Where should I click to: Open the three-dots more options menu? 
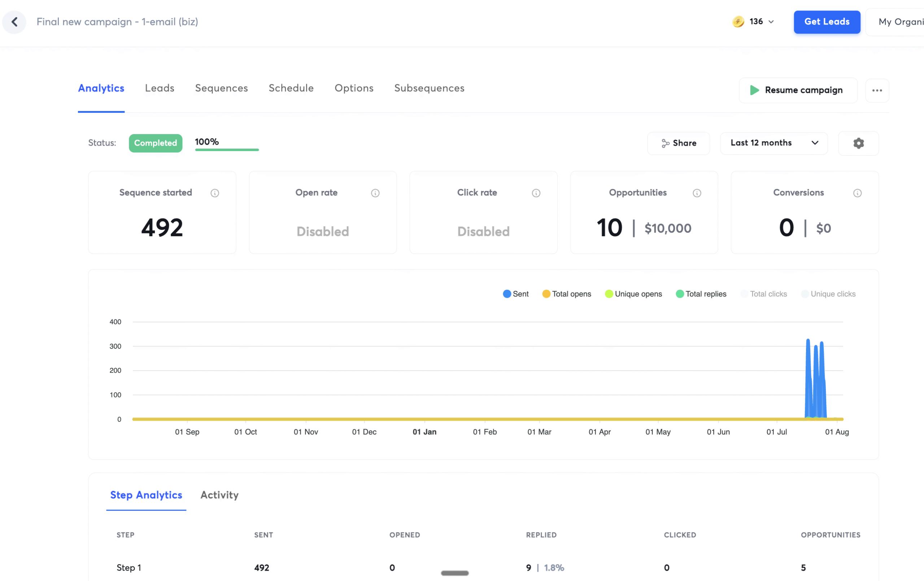click(x=877, y=91)
